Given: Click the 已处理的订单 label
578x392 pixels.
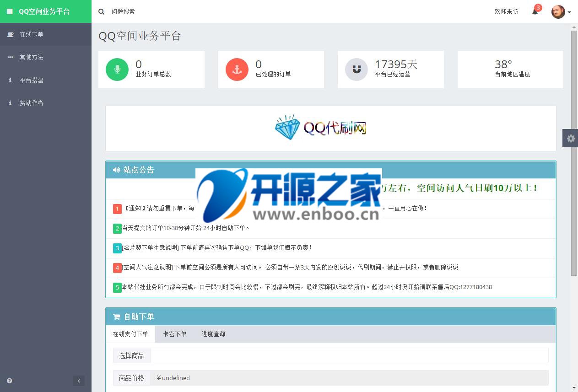Looking at the screenshot, I should (x=273, y=74).
